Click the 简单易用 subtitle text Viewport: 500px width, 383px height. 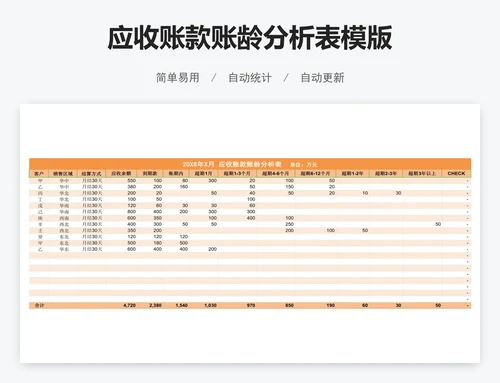[178, 78]
